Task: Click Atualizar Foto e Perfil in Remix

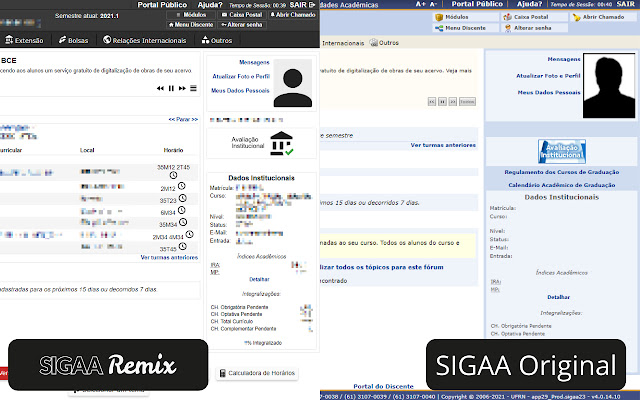Action: [x=241, y=76]
